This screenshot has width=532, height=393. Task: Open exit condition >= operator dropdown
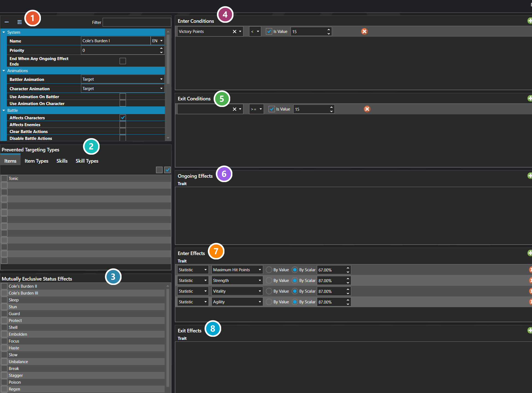pyautogui.click(x=257, y=109)
